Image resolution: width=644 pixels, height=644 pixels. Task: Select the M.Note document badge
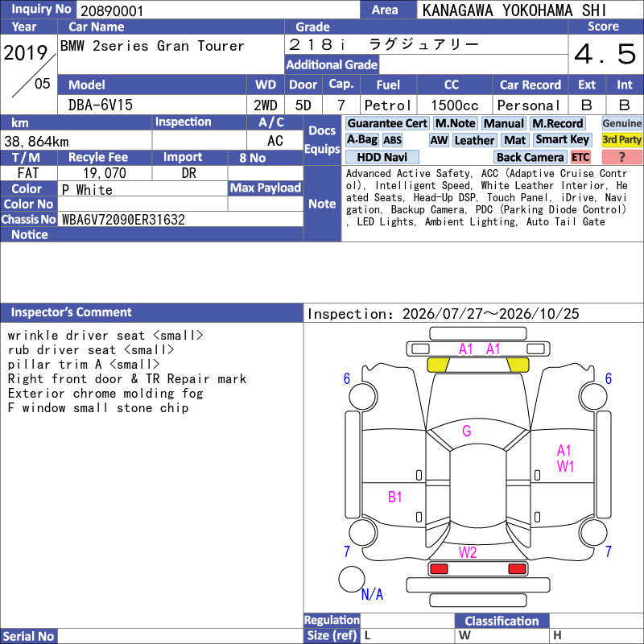455,123
